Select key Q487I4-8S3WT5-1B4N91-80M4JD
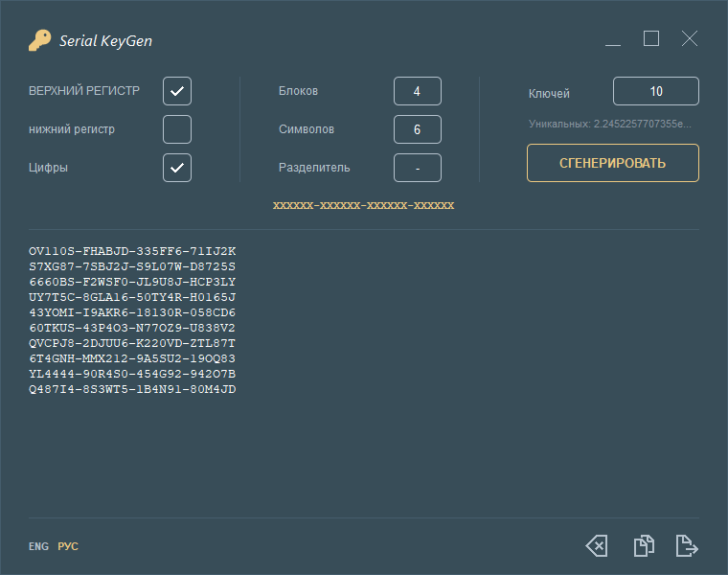The height and width of the screenshot is (575, 728). click(132, 389)
